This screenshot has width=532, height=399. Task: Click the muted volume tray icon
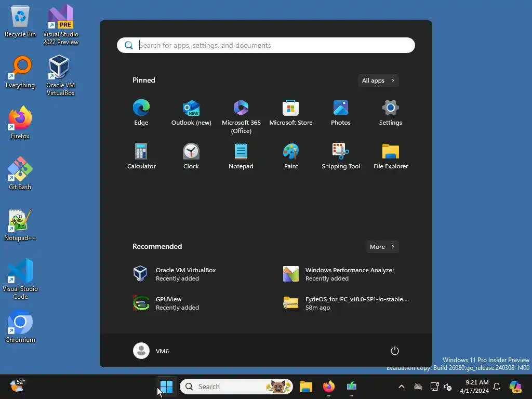pos(448,387)
